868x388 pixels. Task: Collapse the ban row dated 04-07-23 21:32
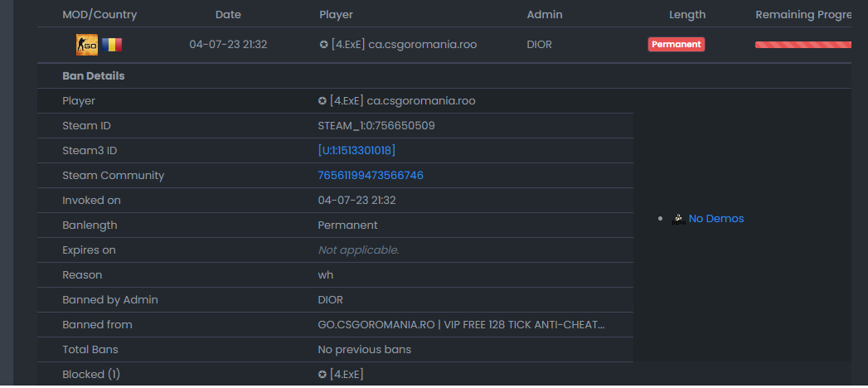click(x=444, y=45)
